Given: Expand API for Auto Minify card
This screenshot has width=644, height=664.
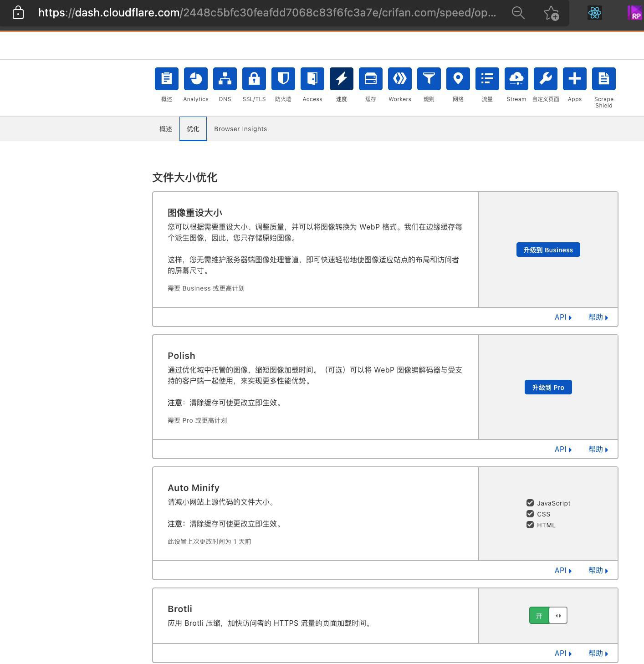Looking at the screenshot, I should pyautogui.click(x=563, y=570).
